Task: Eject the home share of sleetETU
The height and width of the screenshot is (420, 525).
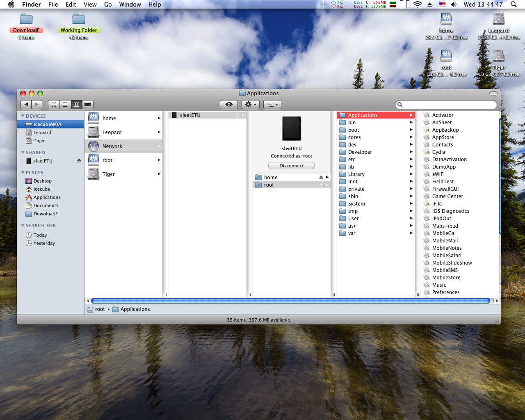Action: (x=321, y=177)
